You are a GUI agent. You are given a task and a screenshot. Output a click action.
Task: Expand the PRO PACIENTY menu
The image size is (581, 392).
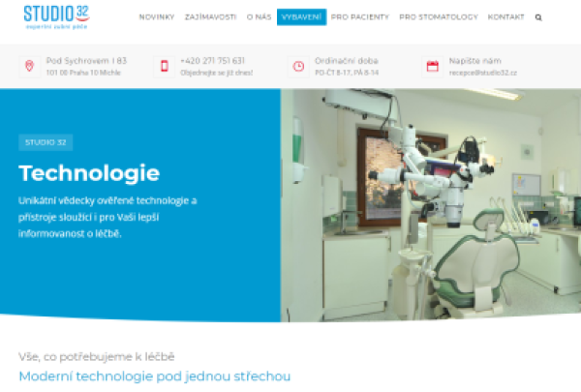360,17
